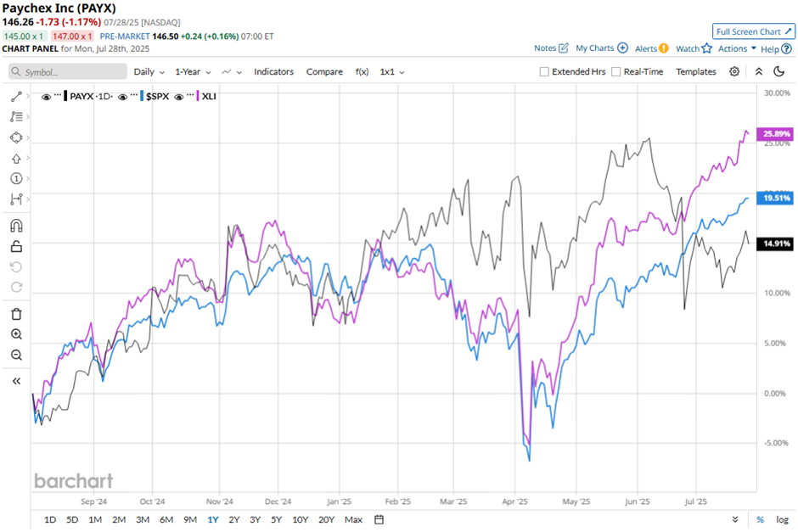The height and width of the screenshot is (532, 798).
Task: Select the shapes drawing tool
Action: click(x=16, y=137)
